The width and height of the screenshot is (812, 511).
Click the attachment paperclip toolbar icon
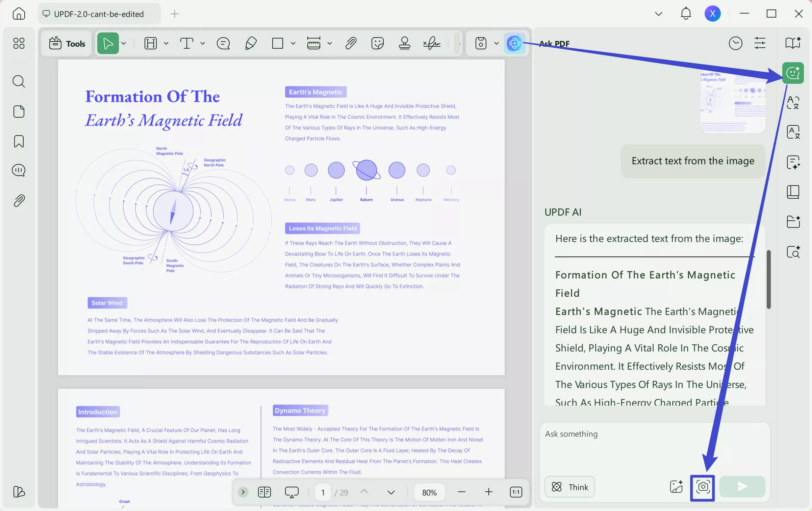pyautogui.click(x=351, y=43)
